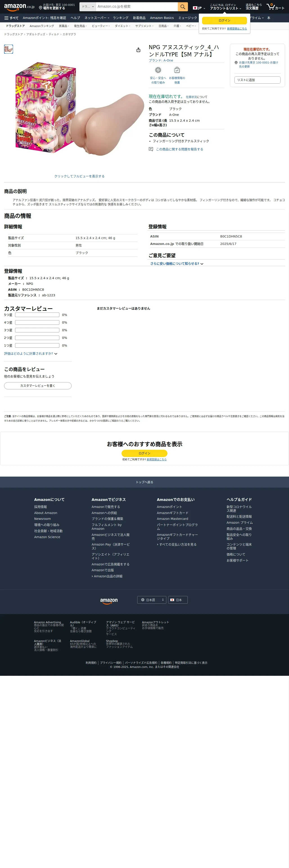The image size is (289, 868).
Task: Click the 3つ星 rating bar
Action: 37,330
